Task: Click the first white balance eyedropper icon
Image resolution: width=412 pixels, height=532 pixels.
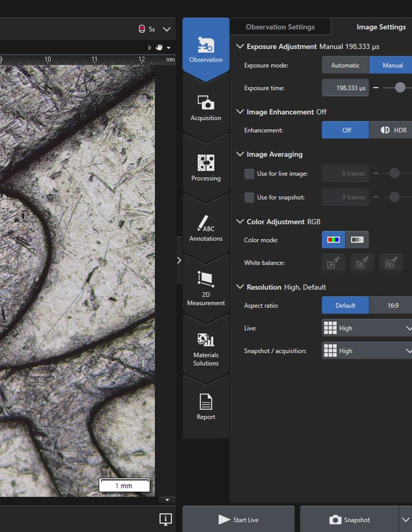Action: point(333,263)
